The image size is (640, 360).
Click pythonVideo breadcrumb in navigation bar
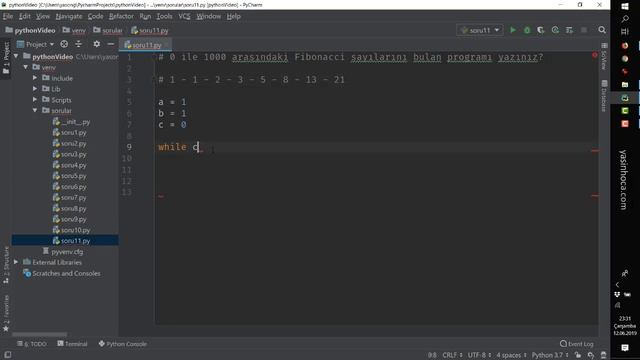30,30
